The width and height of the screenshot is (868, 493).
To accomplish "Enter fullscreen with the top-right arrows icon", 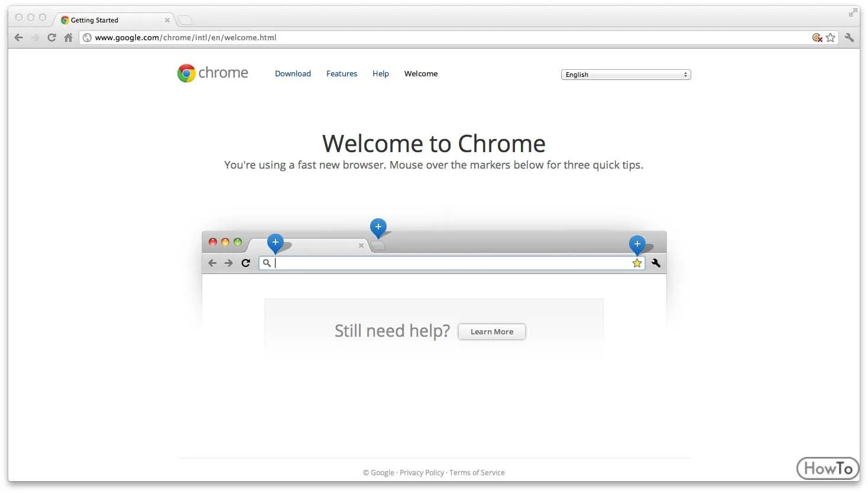I will (853, 12).
